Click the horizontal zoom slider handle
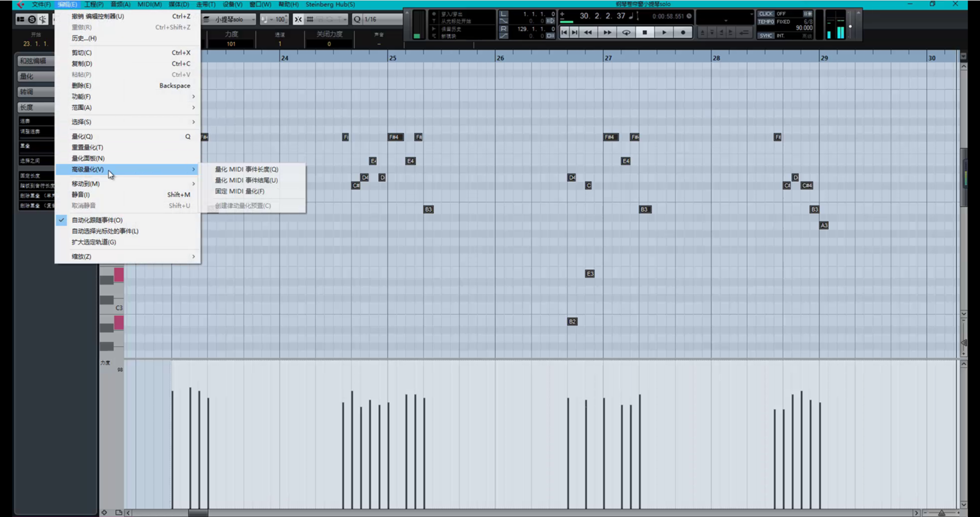Image resolution: width=980 pixels, height=517 pixels. pos(941,513)
